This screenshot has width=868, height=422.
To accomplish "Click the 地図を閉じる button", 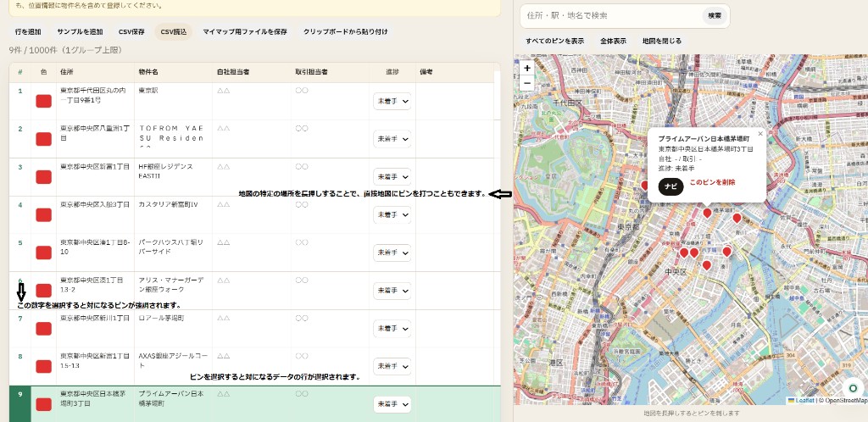I will tap(661, 41).
